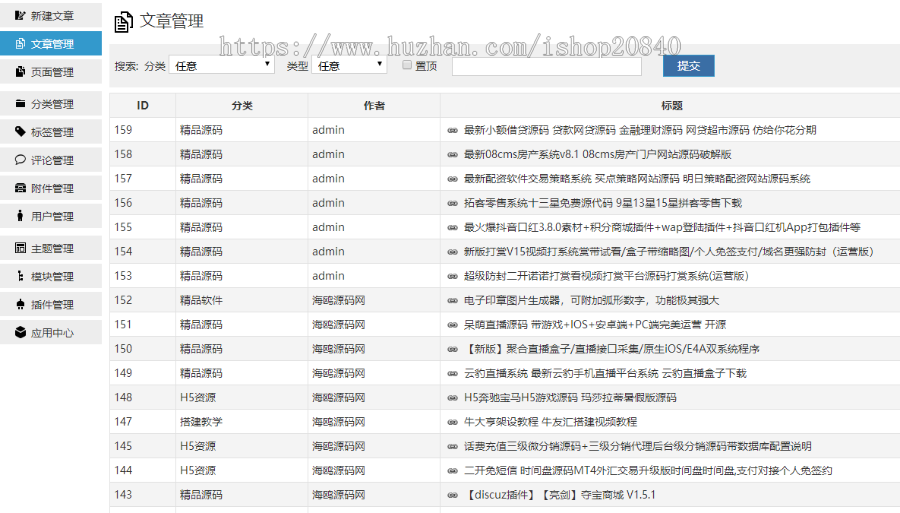
Task: Open 主题管理 menu item
Action: (x=51, y=248)
